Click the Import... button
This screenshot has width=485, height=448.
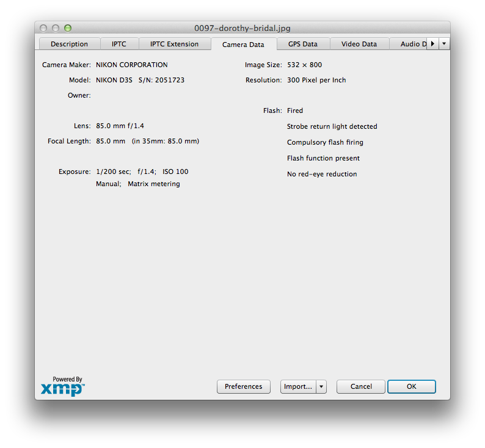[x=298, y=386]
